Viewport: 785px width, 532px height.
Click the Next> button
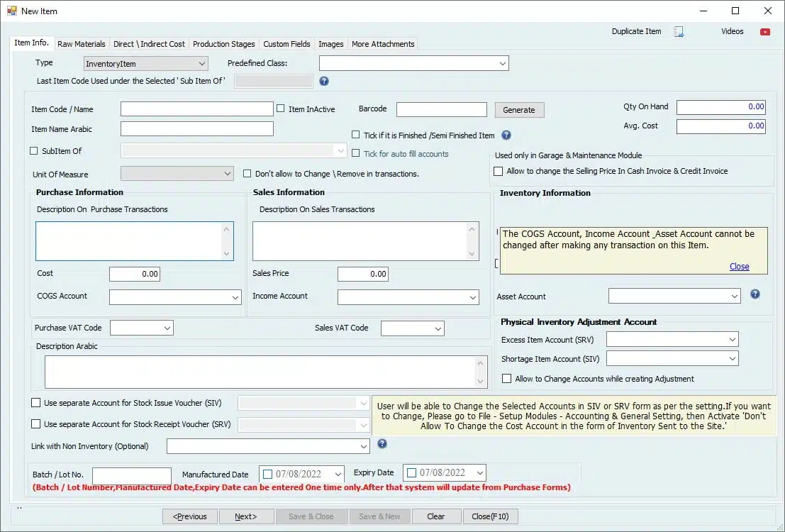click(x=246, y=516)
